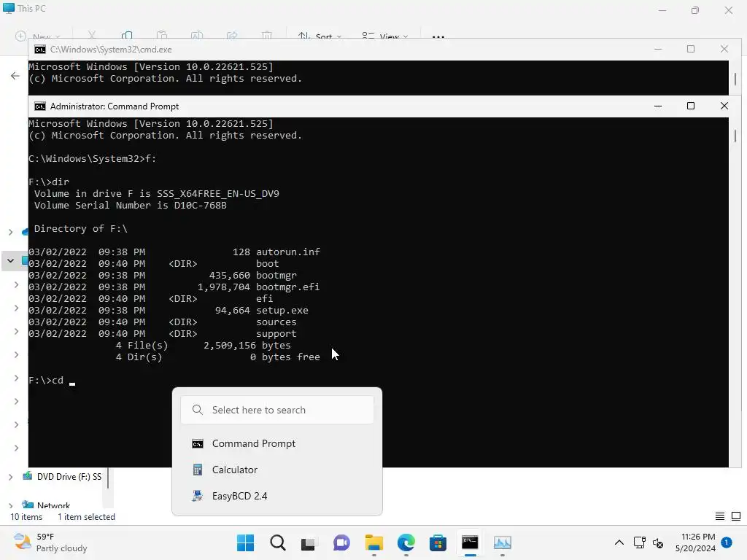This screenshot has height=560, width=747.
Task: Close the Administrator Command Prompt window
Action: pyautogui.click(x=724, y=106)
